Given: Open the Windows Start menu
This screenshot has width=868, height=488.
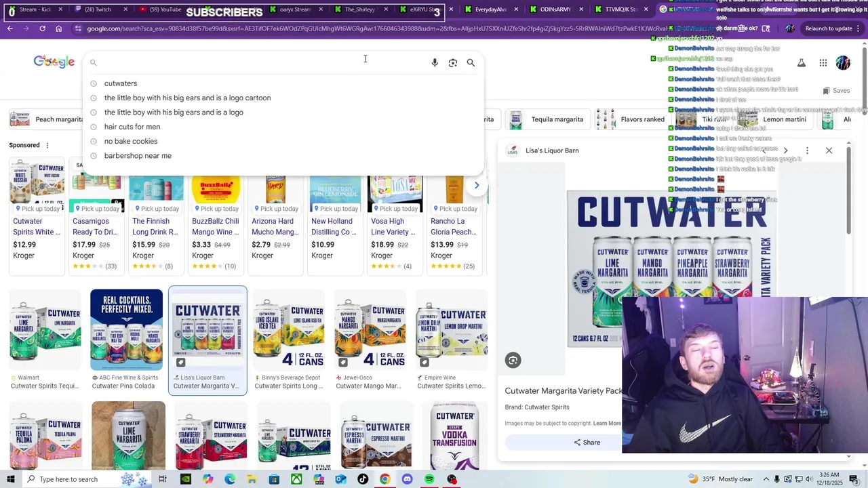Looking at the screenshot, I should point(10,479).
